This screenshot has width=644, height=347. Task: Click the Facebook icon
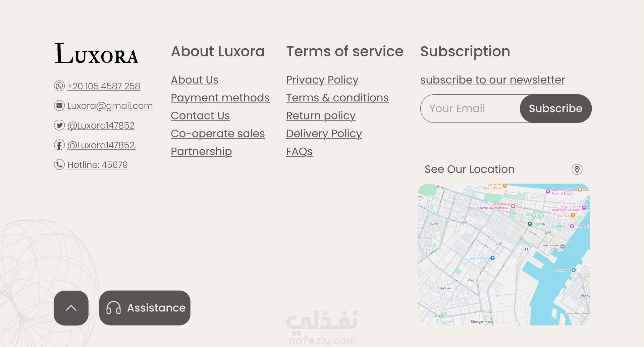click(59, 145)
